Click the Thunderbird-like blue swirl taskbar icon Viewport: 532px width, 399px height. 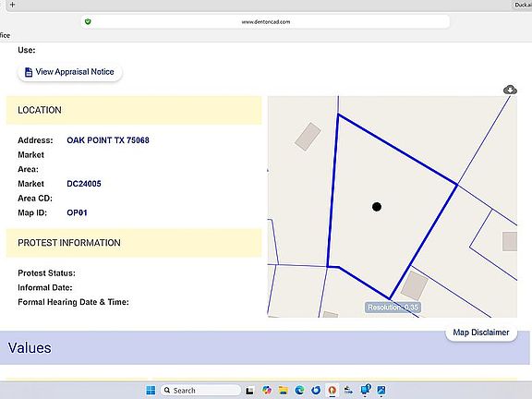pos(316,390)
